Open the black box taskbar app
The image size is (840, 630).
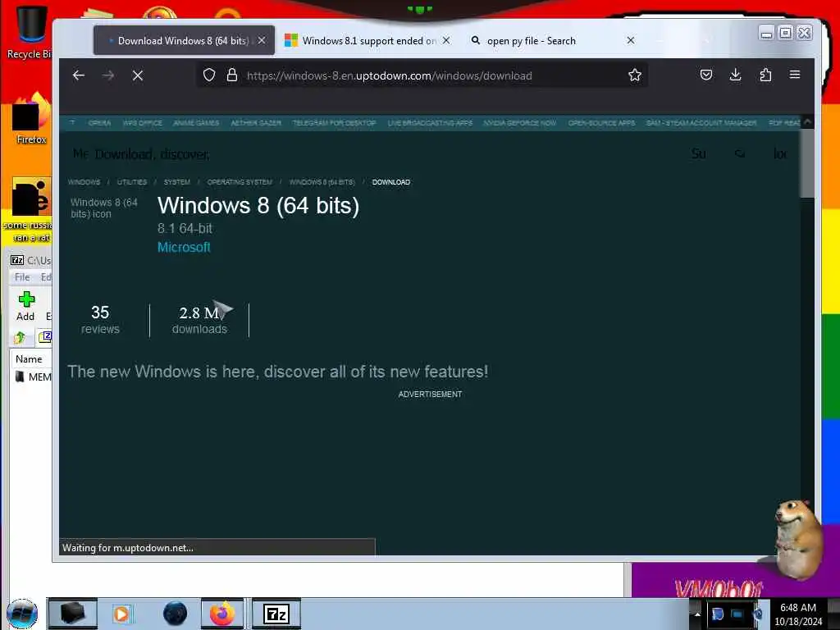pos(73,614)
